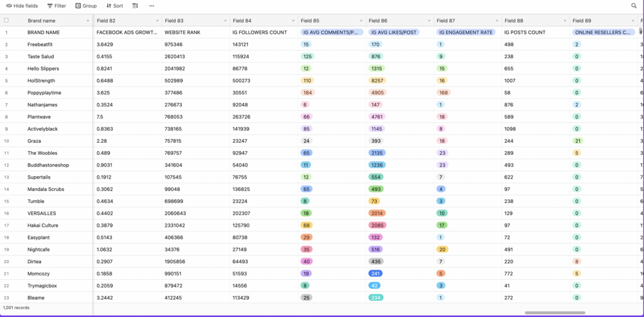Click the 125 comments tag for Taste Salud

[306, 56]
